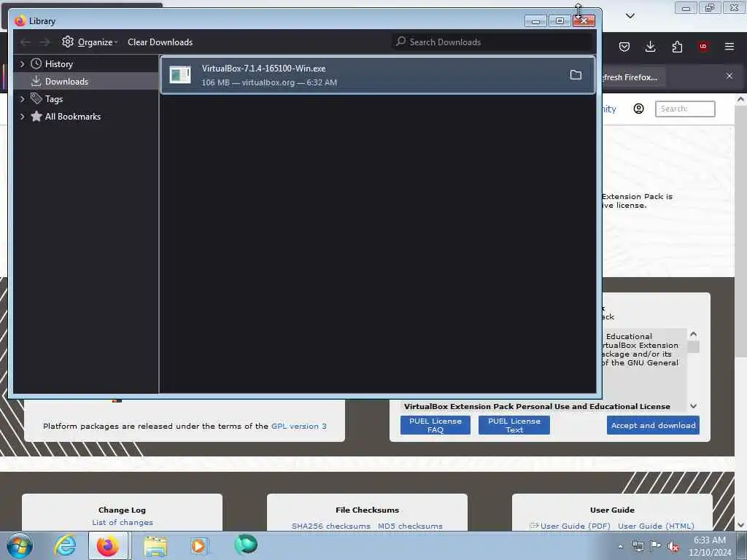Show hidden system tray icons
Image resolution: width=747 pixels, height=560 pixels.
click(x=620, y=546)
